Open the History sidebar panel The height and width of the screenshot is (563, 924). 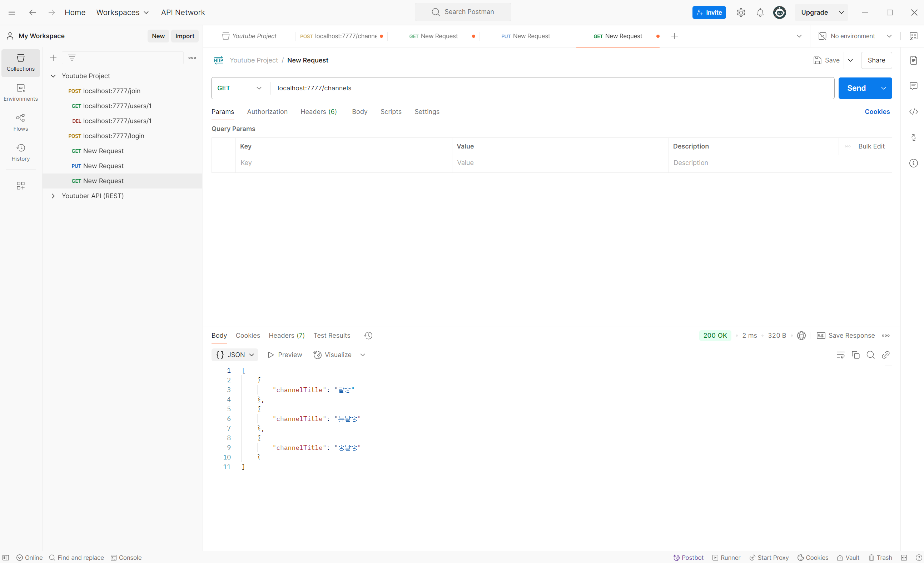[21, 153]
